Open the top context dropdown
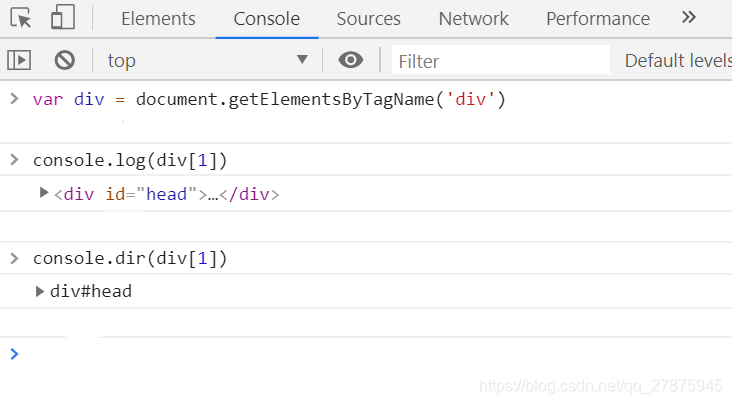 coord(208,60)
